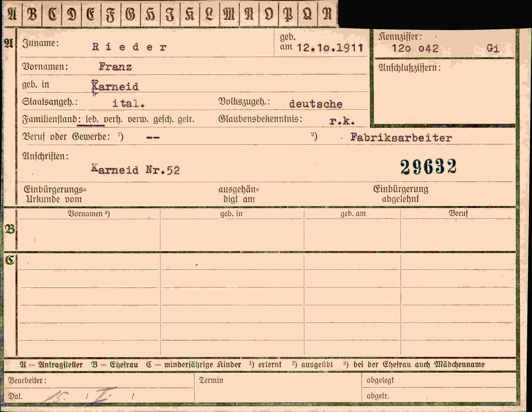Click the 'Familienstand:' label
The width and height of the screenshot is (532, 412).
point(51,119)
